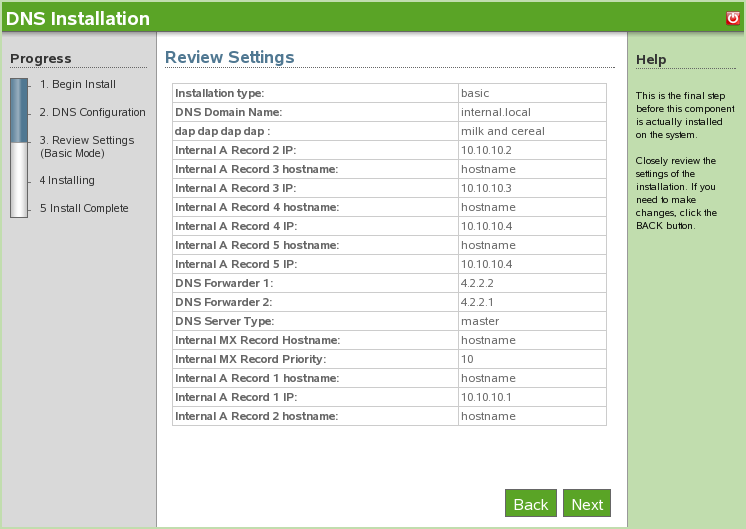Click the value 10.10.10.2
The width and height of the screenshot is (746, 529).
pos(486,150)
